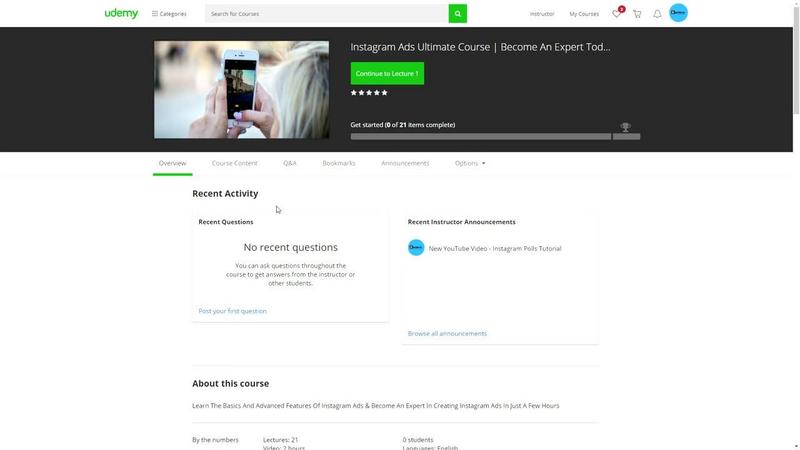Image resolution: width=800 pixels, height=450 pixels.
Task: Click the Instagram Ads course title
Action: click(480, 47)
